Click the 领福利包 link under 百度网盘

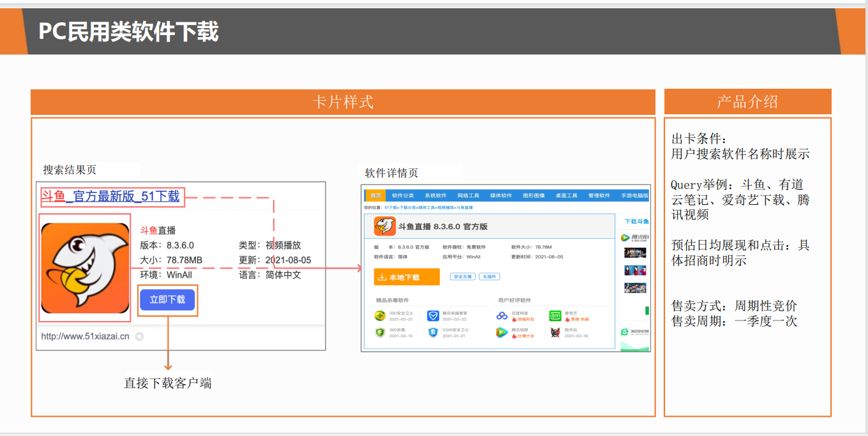pyautogui.click(x=526, y=319)
